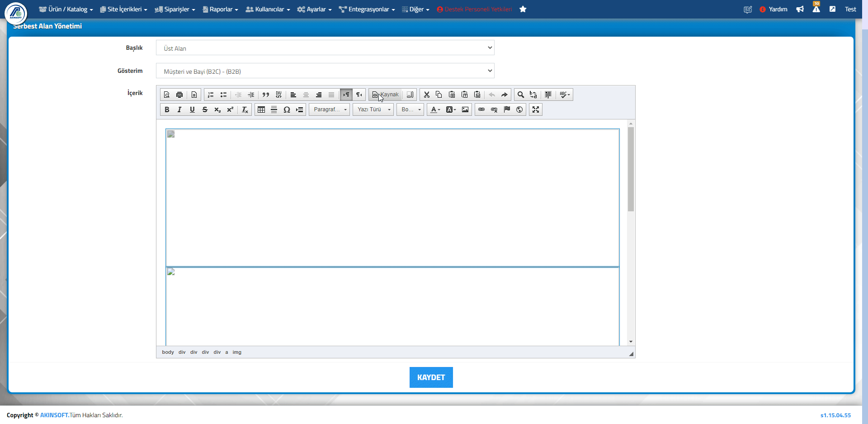Image resolution: width=868 pixels, height=424 pixels.
Task: Toggle strikethrough formatting
Action: [205, 110]
